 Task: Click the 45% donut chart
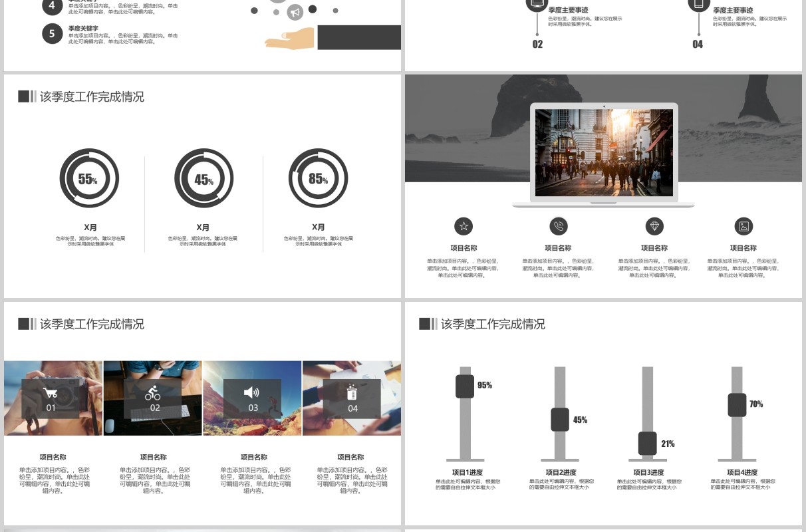(204, 178)
